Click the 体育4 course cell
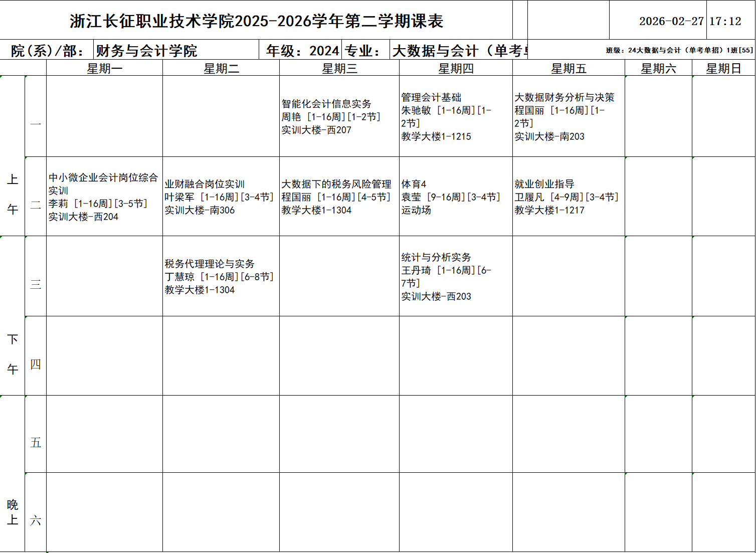The height and width of the screenshot is (553, 756). pos(455,197)
